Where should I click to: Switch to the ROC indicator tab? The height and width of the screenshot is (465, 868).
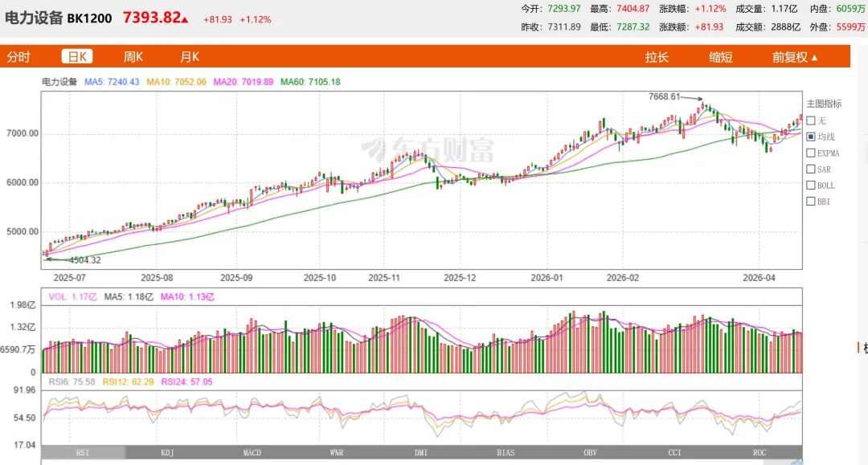(759, 452)
